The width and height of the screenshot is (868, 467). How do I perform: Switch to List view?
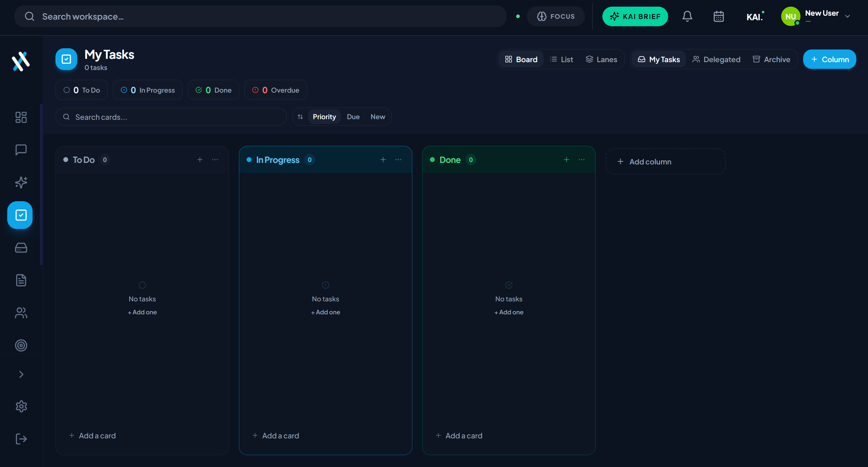[561, 59]
